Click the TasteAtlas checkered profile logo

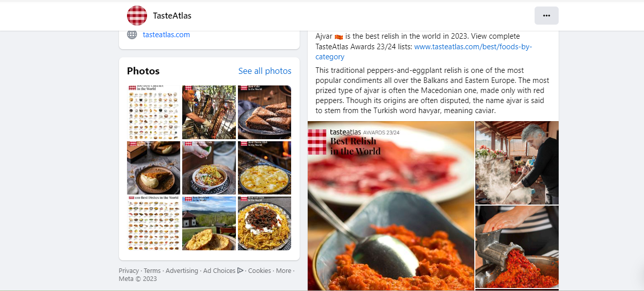(137, 16)
